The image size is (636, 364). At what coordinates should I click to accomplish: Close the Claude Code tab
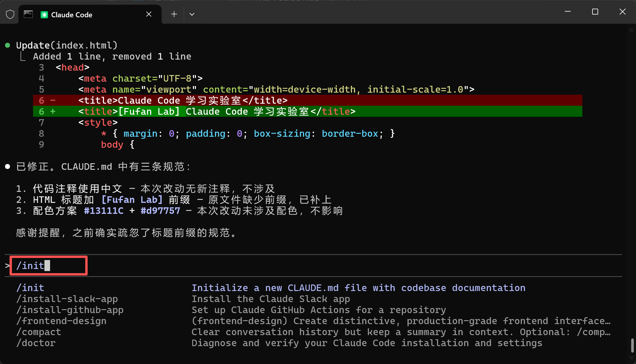(149, 14)
